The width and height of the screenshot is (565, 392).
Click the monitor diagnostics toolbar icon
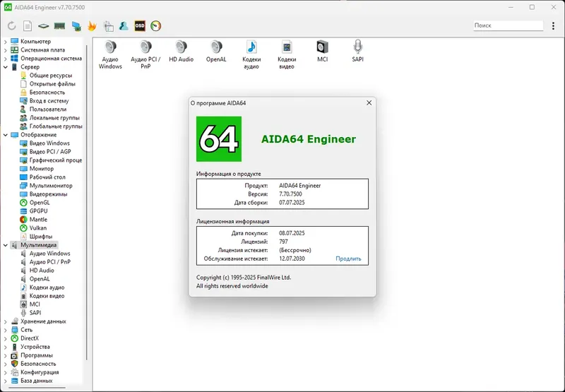[76, 26]
